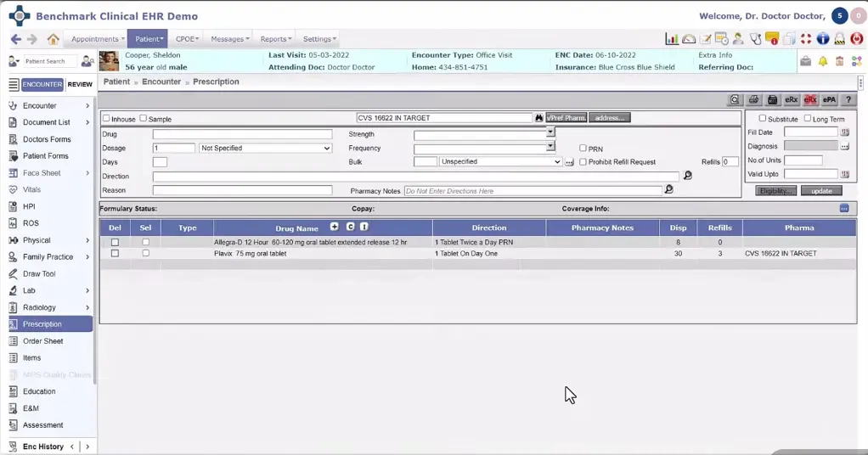868x455 pixels.
Task: Click the Pref Pharm button
Action: coord(566,118)
